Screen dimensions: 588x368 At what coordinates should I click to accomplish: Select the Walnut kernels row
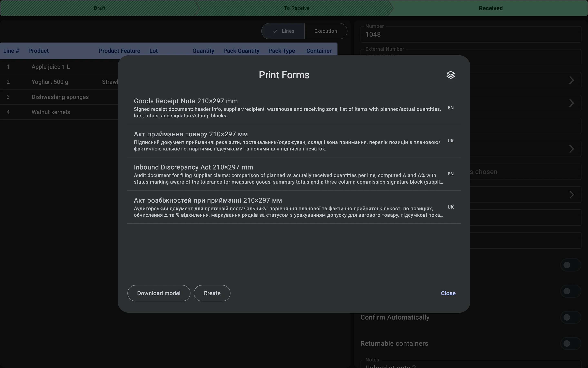click(59, 112)
